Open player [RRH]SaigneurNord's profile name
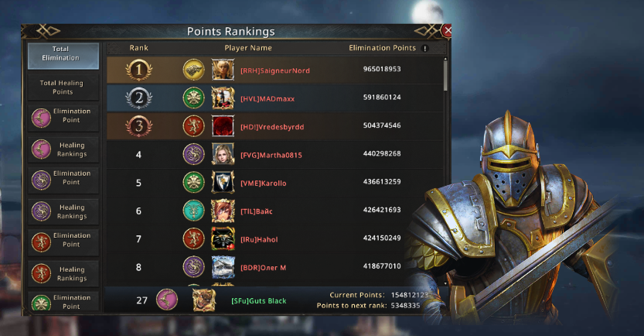644x336 pixels. coord(274,70)
